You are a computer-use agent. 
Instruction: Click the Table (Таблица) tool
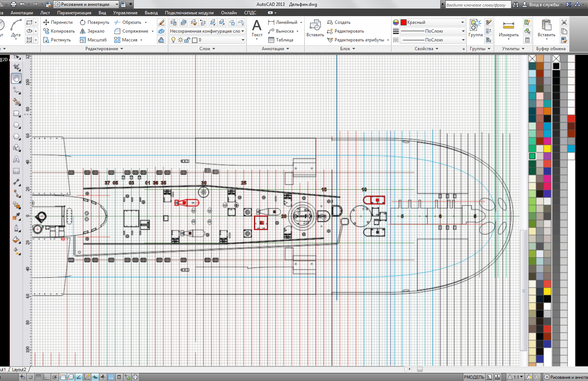[280, 40]
